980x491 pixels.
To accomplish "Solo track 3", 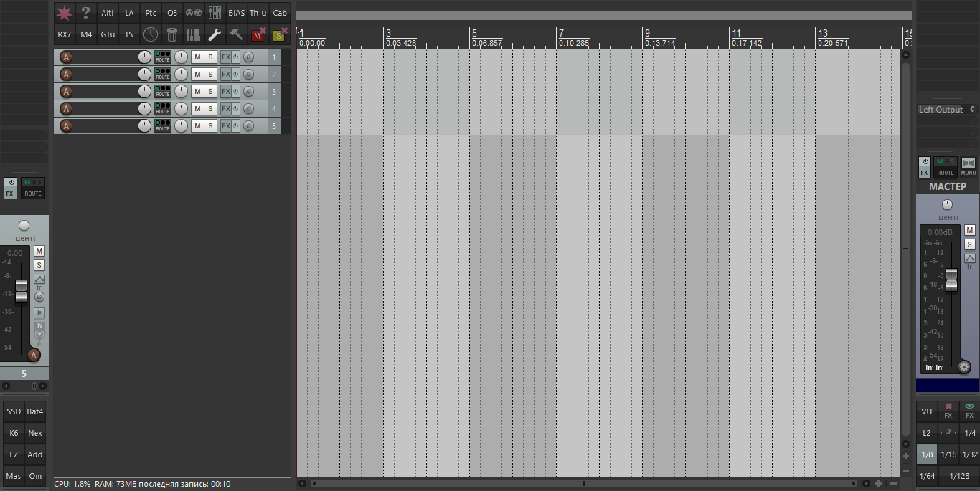I will coord(210,92).
